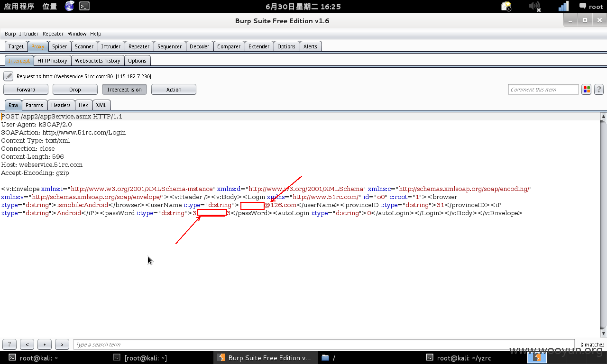The height and width of the screenshot is (364, 607).
Task: Click the POST /app2/appService.asmx request line
Action: [x=62, y=117]
